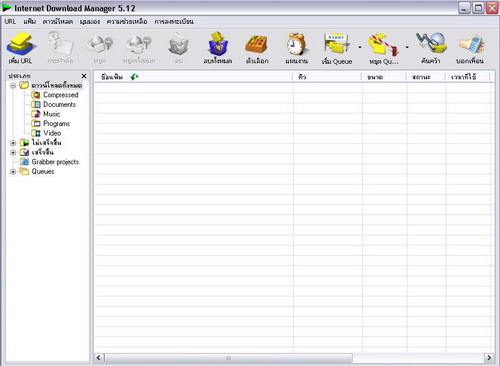Viewport: 500px width, 366px height.
Task: Open the Scheduler alarm clock icon
Action: [296, 44]
